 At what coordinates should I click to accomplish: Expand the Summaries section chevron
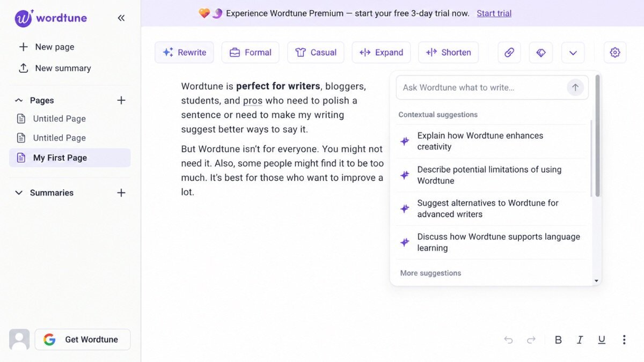tap(19, 193)
